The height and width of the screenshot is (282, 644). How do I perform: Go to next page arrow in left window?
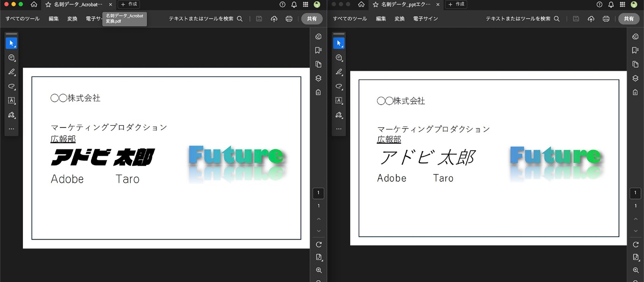pos(318,231)
